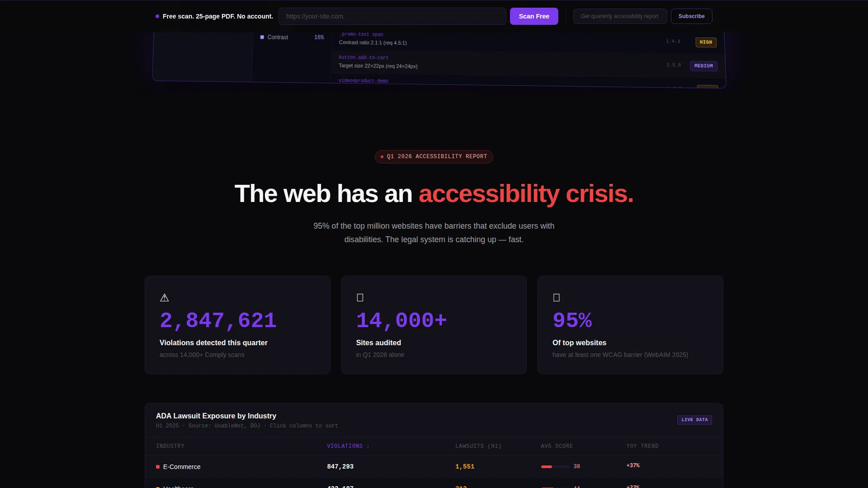Select the Contrast category row

pos(292,37)
